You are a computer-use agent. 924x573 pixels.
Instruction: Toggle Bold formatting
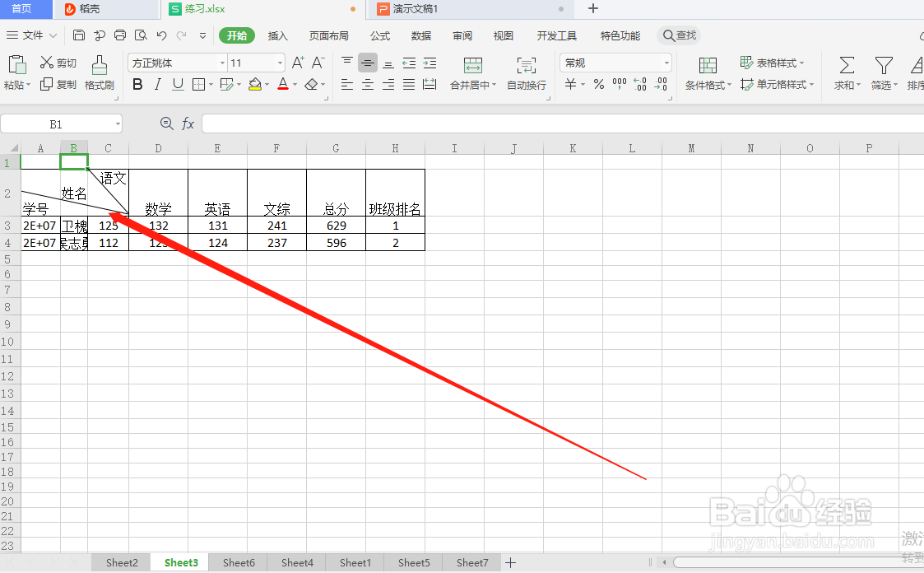pyautogui.click(x=137, y=84)
